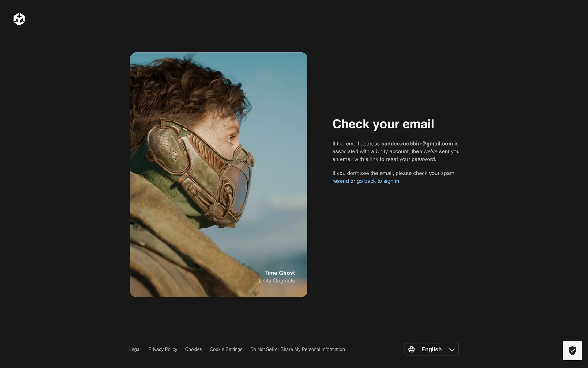Open the Cookies footer link
This screenshot has height=368, width=588.
[193, 349]
